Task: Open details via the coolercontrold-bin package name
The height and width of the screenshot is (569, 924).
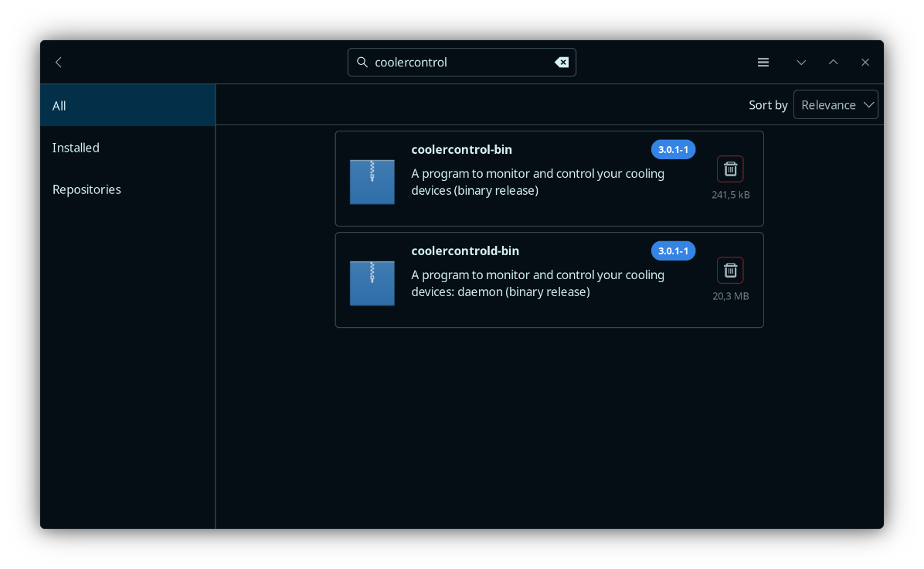Action: pyautogui.click(x=465, y=251)
